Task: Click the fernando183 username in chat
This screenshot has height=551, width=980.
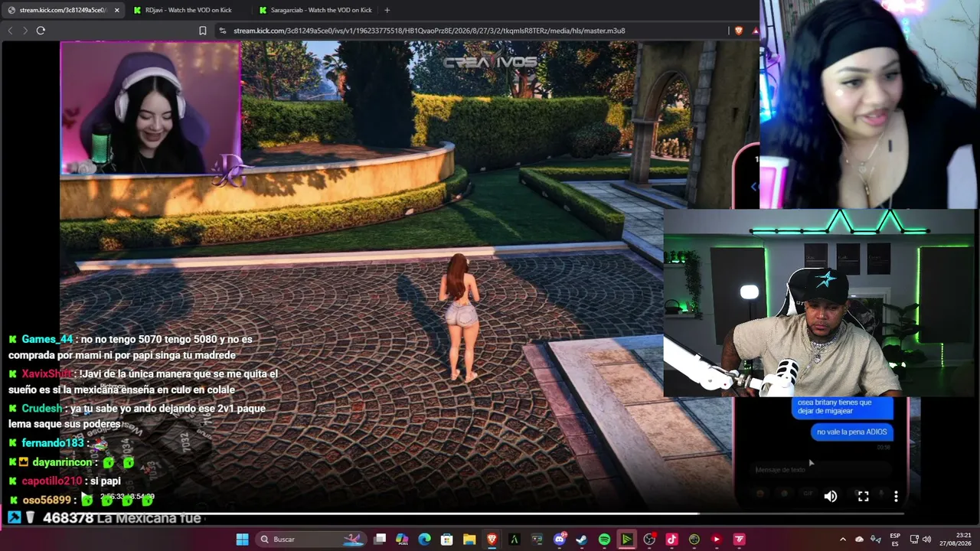Action: 52,443
